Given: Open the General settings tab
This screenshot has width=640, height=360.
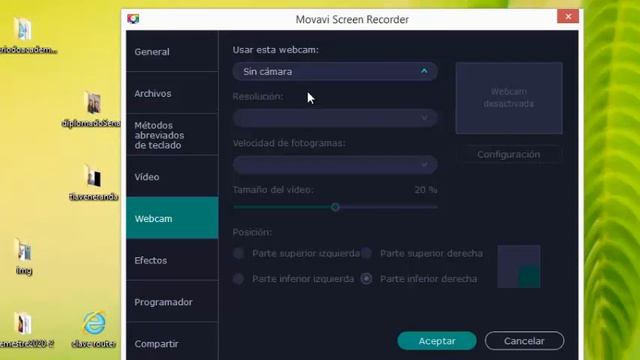Looking at the screenshot, I should pyautogui.click(x=172, y=51).
